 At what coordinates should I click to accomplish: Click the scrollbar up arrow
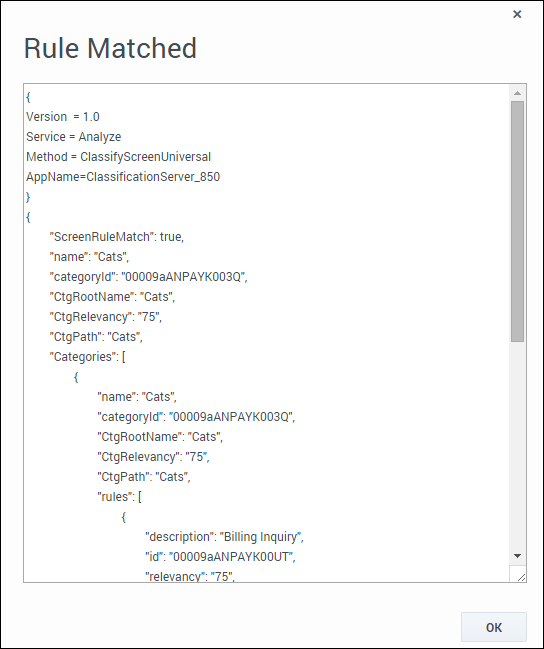point(518,93)
